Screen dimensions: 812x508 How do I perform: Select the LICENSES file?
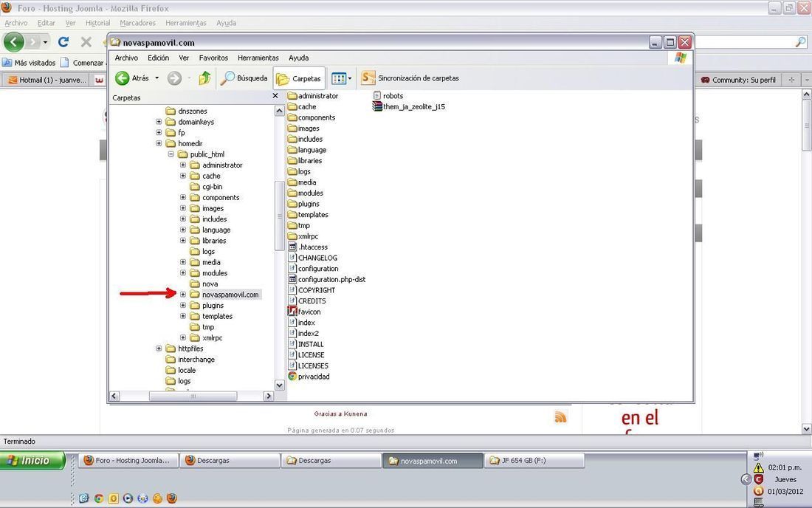coord(308,365)
